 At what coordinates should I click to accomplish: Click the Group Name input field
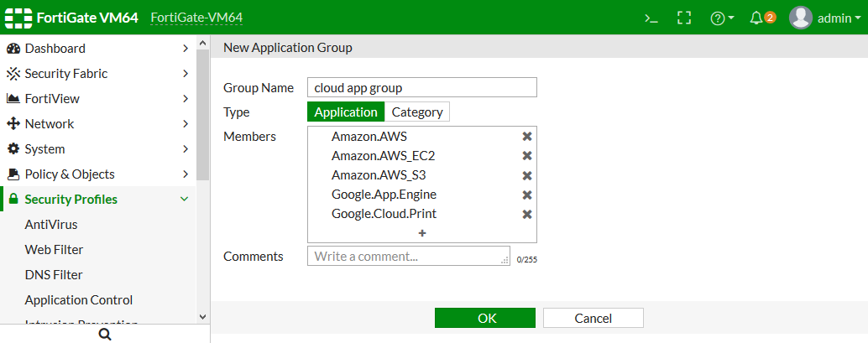pos(421,87)
